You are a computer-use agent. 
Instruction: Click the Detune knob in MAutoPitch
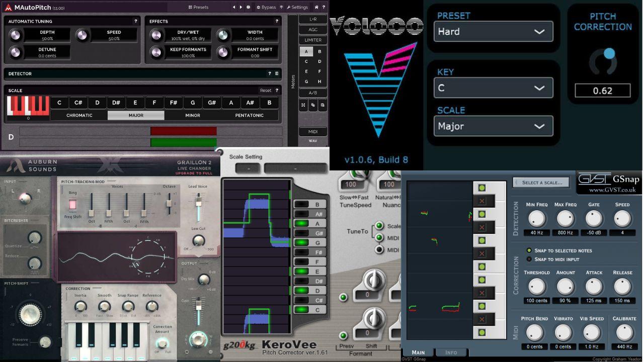coord(15,52)
